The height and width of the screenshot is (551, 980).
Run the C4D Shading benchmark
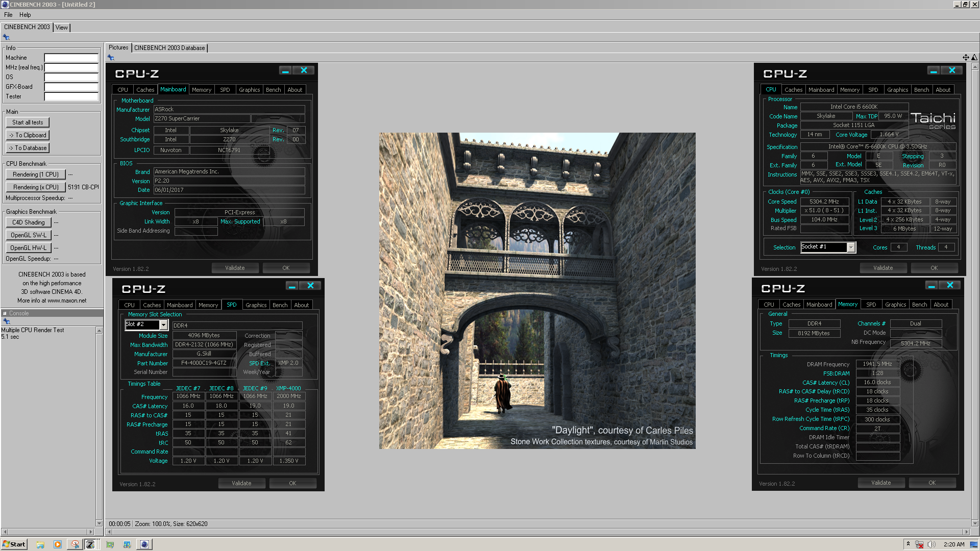[29, 222]
